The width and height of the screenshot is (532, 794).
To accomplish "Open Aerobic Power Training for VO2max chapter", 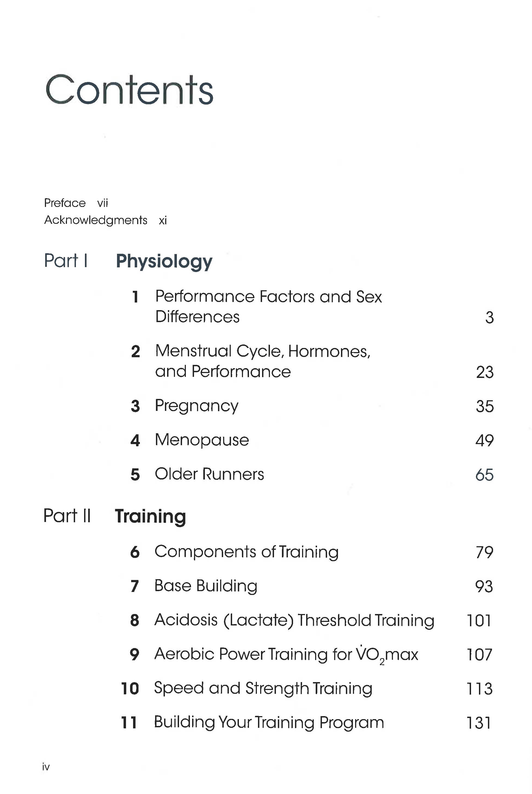I will tap(286, 654).
